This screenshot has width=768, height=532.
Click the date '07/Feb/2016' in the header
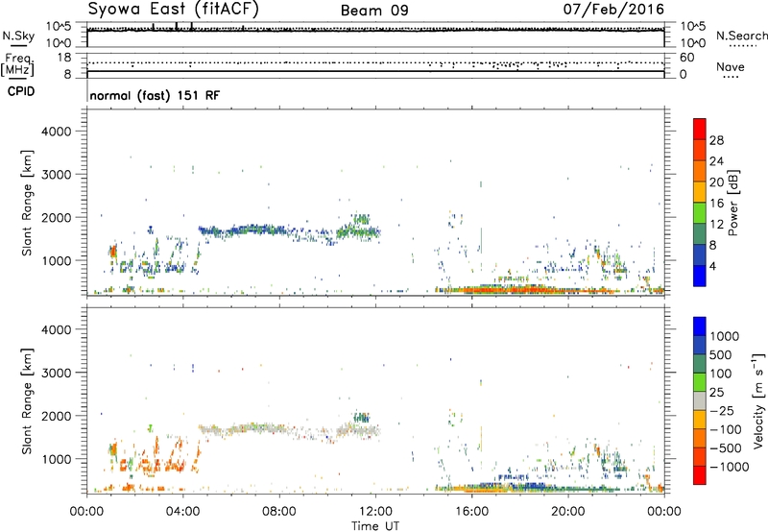tap(613, 10)
